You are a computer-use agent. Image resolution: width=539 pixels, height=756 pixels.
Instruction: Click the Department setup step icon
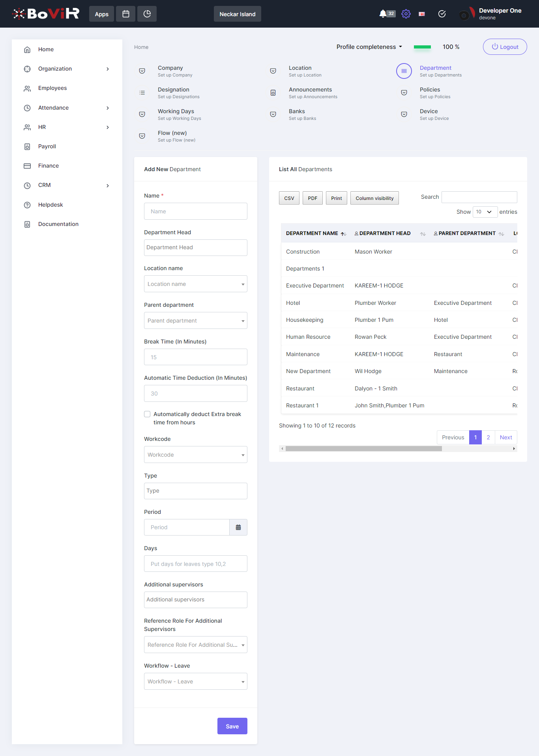[x=404, y=71]
